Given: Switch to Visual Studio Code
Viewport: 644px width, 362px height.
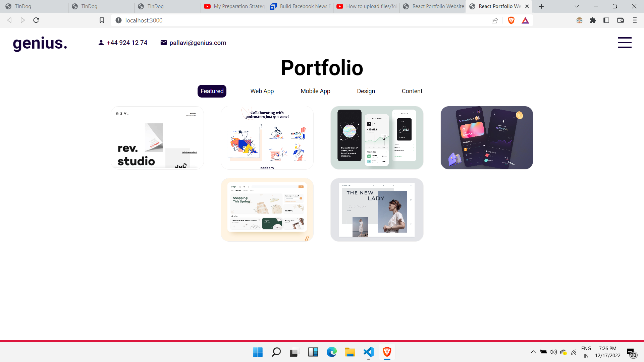Looking at the screenshot, I should pos(368,352).
